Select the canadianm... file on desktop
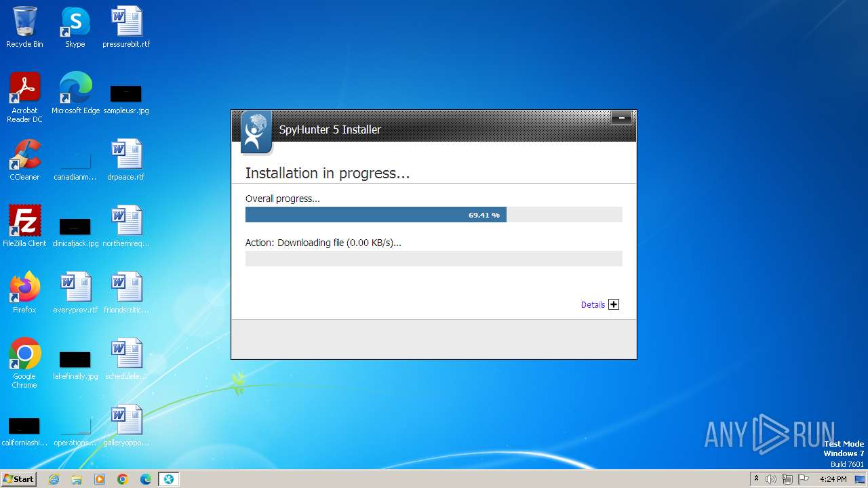868x488 pixels. click(75, 166)
